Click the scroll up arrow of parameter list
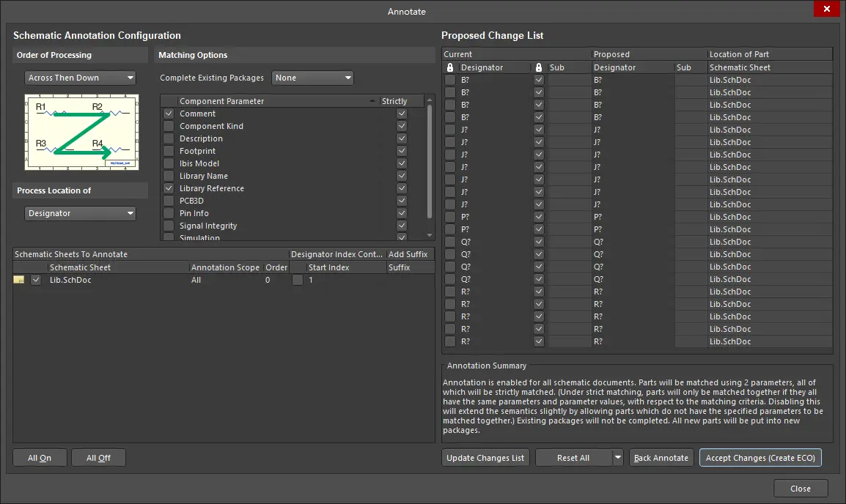 [430, 99]
